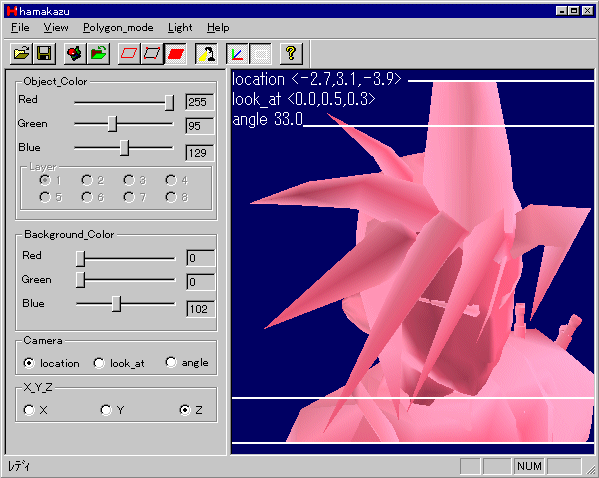Select the red outline wireframe polygon icon

(129, 53)
